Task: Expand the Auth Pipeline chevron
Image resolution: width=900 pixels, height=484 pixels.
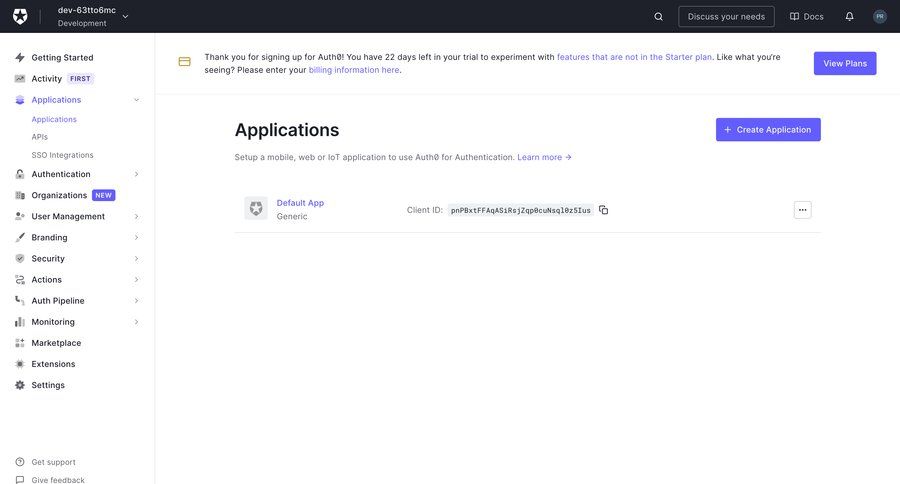Action: (x=137, y=300)
